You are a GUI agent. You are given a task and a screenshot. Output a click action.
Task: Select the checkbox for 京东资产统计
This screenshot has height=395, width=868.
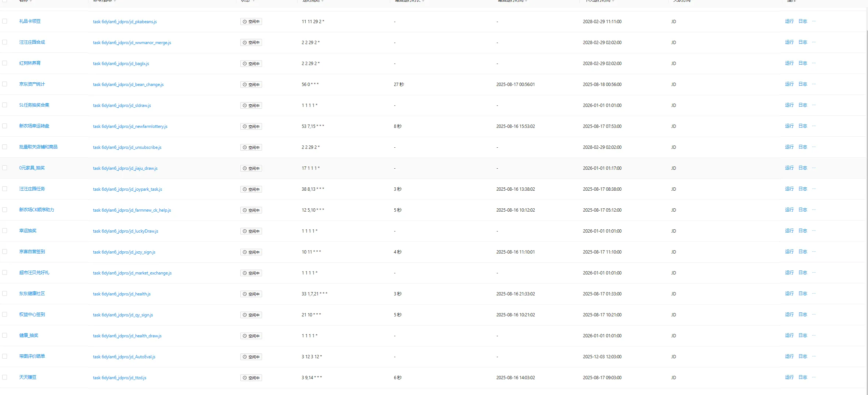point(5,84)
